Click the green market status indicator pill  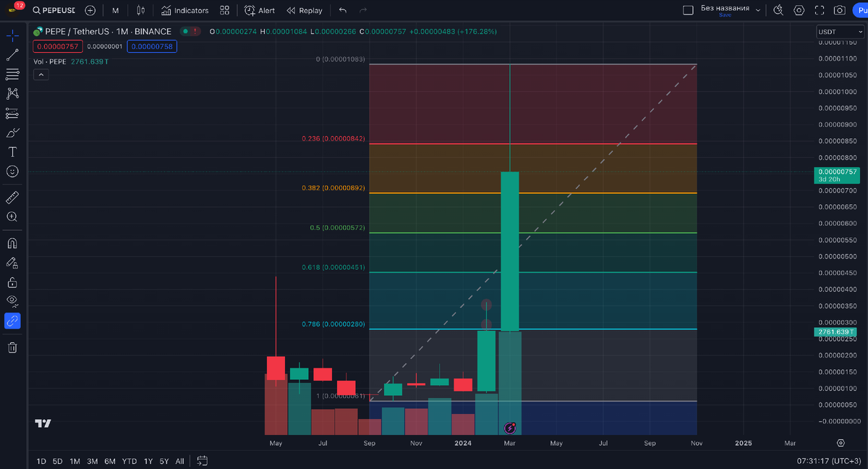click(189, 31)
